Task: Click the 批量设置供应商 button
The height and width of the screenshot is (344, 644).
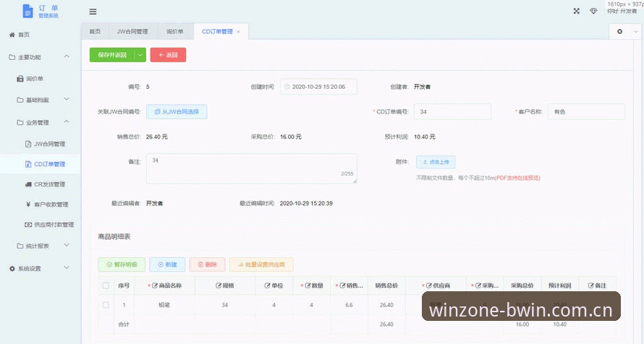Action: click(262, 265)
